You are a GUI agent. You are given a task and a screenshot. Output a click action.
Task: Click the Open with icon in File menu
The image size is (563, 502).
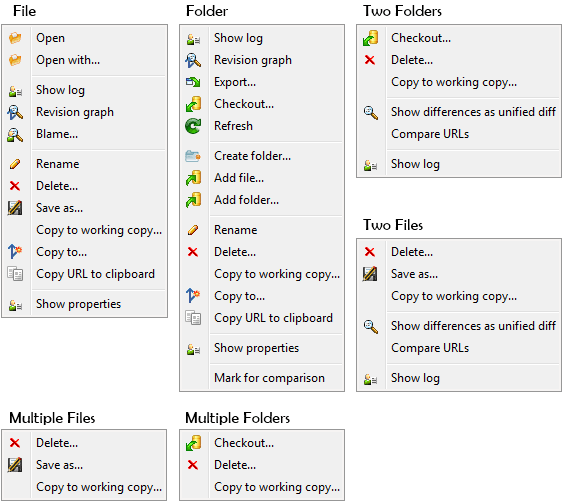pos(15,60)
